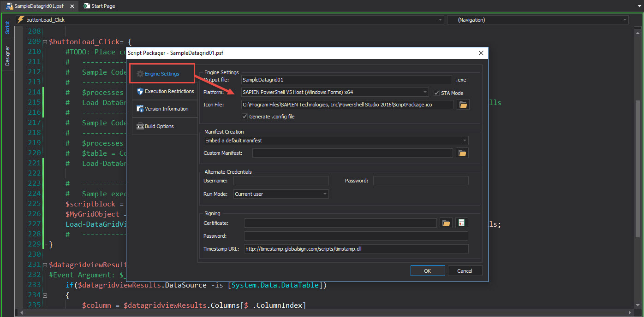The height and width of the screenshot is (317, 644).
Task: Select Engine Settings in the packager sidebar
Action: coord(162,74)
